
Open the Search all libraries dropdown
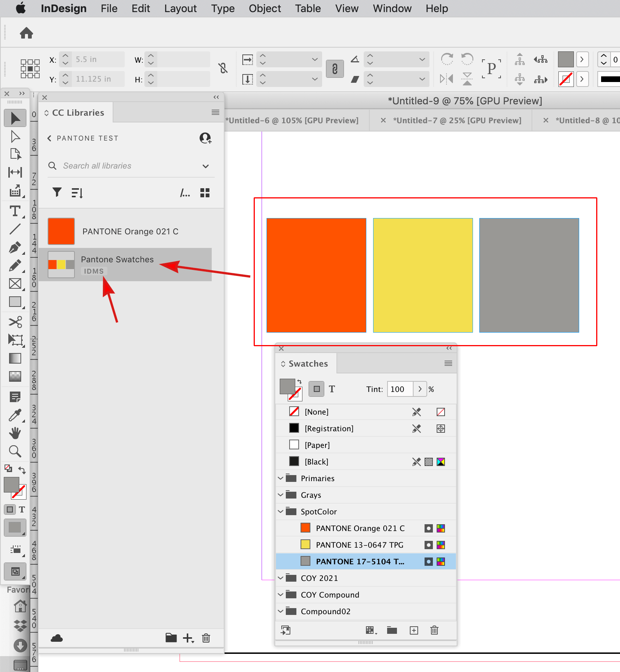click(205, 166)
